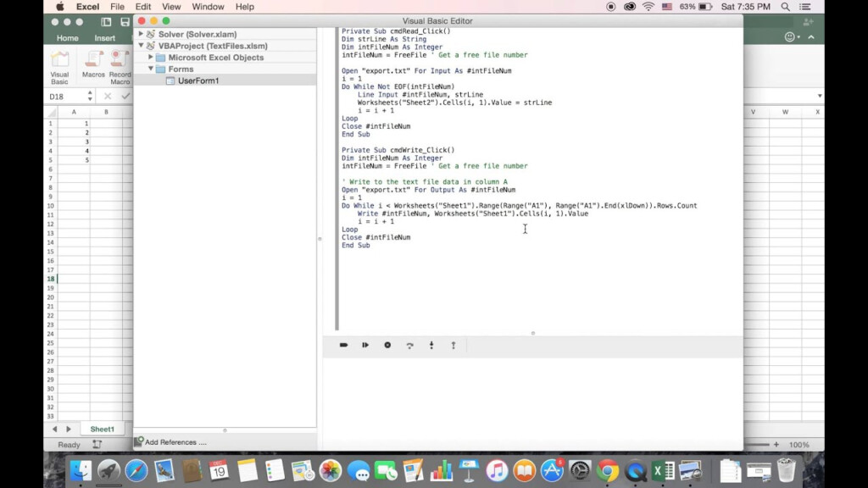The width and height of the screenshot is (868, 488).
Task: Click the select-all corner of the sheet
Action: (x=52, y=112)
